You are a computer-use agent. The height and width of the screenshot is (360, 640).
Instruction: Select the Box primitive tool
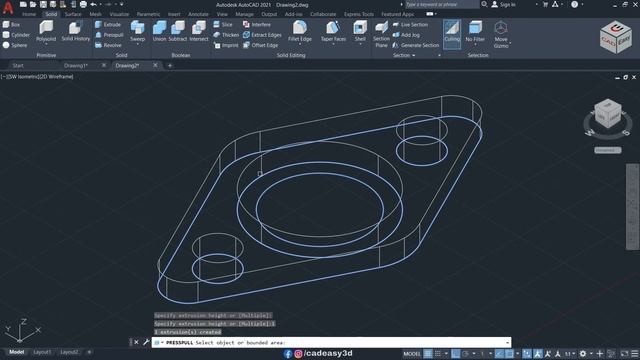pos(11,24)
